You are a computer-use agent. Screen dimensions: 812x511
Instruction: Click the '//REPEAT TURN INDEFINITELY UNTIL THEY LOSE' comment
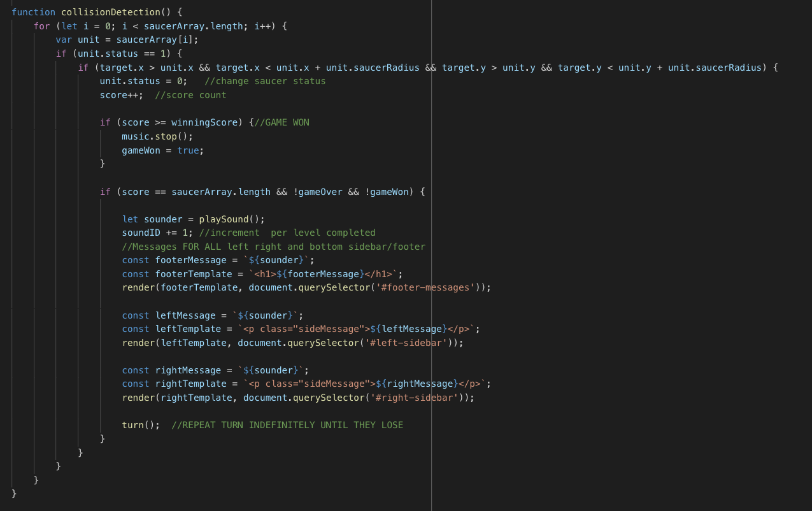(x=287, y=425)
